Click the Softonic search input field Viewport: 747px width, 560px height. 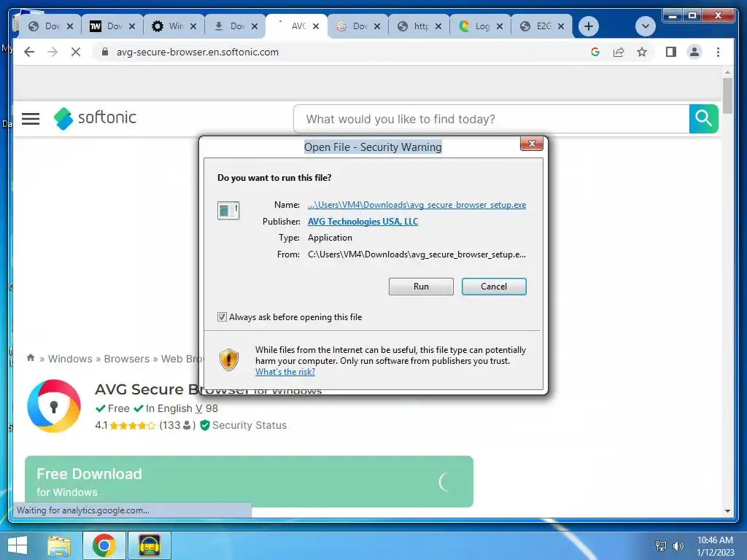[491, 119]
